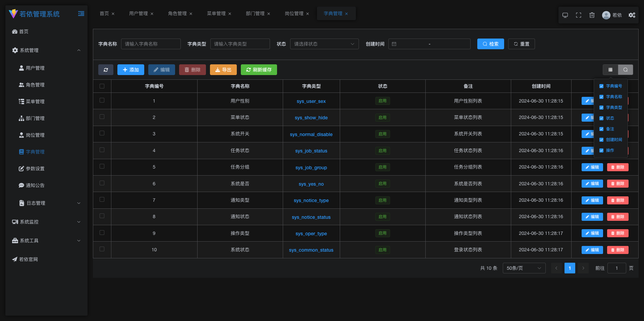Open 参数设置 in the sidebar
Viewport: 644px width, 321px height.
point(35,169)
